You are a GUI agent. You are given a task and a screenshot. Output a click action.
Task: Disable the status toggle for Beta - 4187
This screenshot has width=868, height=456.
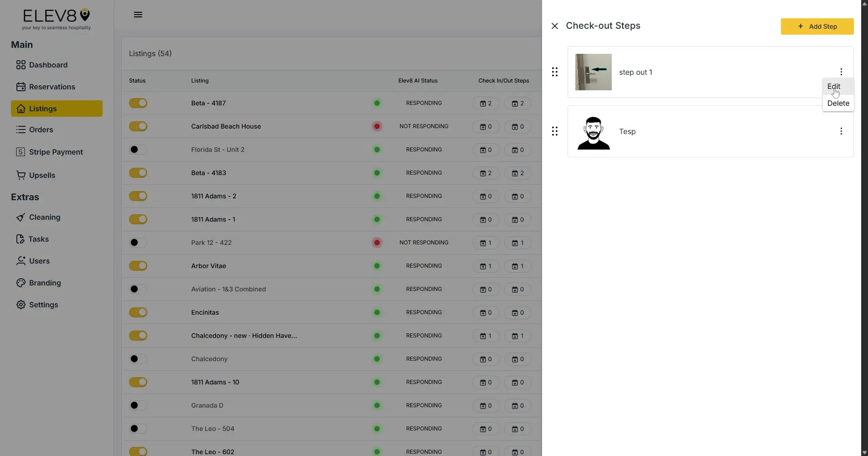(138, 103)
